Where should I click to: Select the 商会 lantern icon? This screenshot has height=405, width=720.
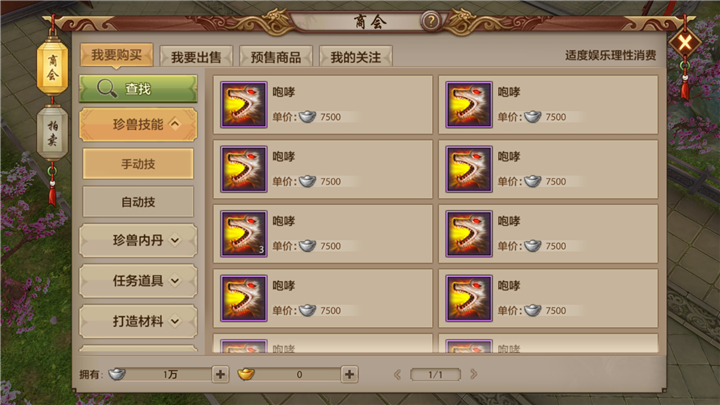click(52, 68)
